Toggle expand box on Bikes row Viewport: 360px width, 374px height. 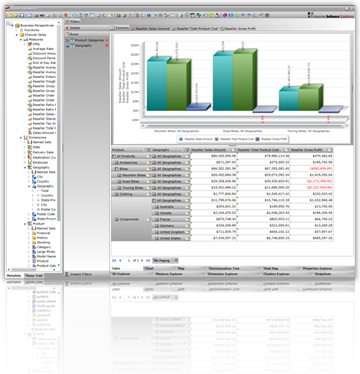tap(117, 169)
